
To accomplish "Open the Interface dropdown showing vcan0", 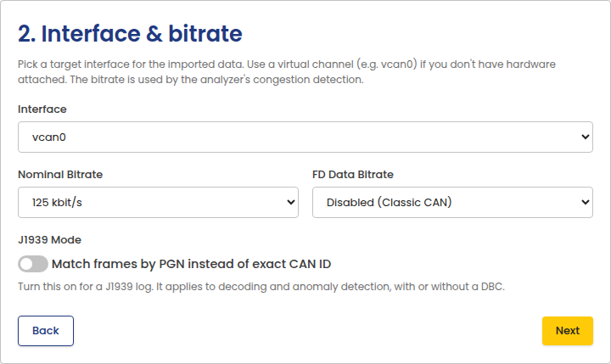I will tap(305, 137).
